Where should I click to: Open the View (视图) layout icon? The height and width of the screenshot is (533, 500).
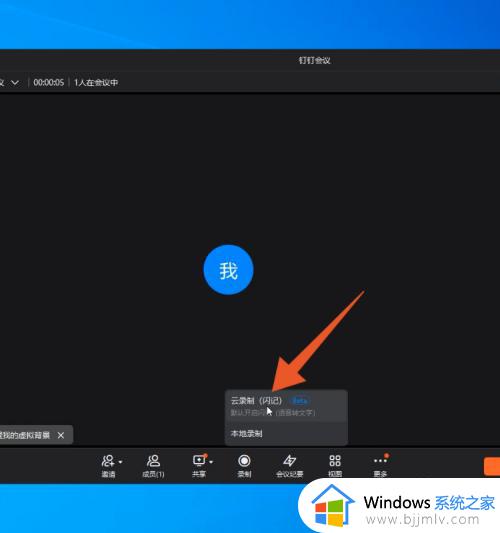coord(335,461)
